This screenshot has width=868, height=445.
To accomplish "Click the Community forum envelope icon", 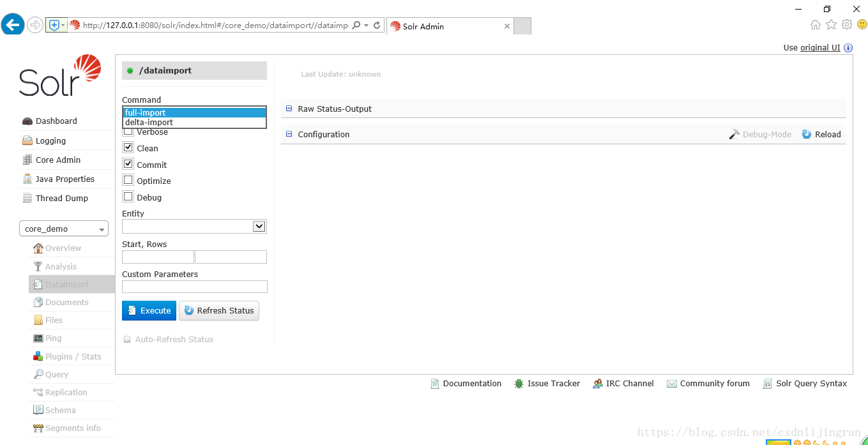I will [672, 384].
